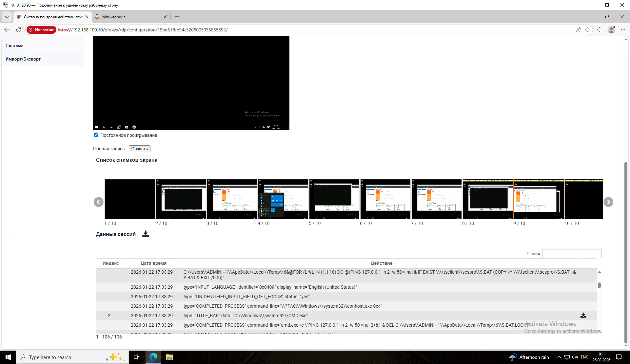Show hidden system tray icons
Viewport: 630px width, 364px height.
pyautogui.click(x=559, y=357)
